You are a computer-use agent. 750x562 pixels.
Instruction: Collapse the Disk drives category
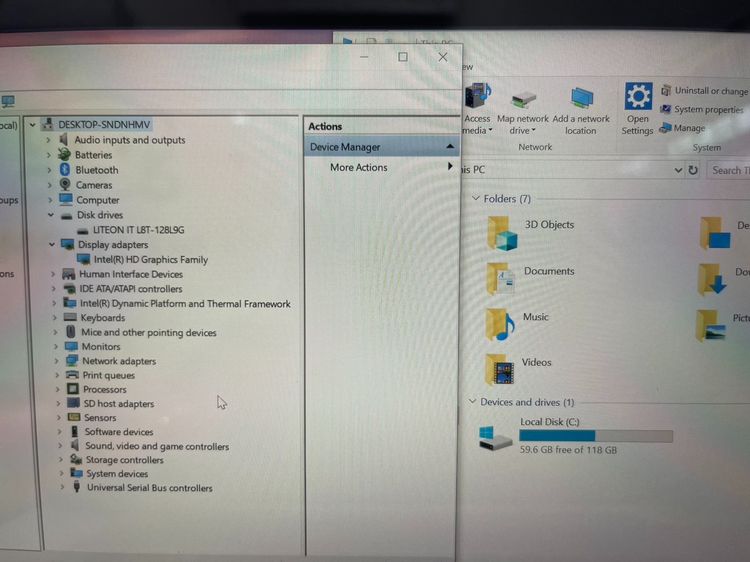coord(51,215)
